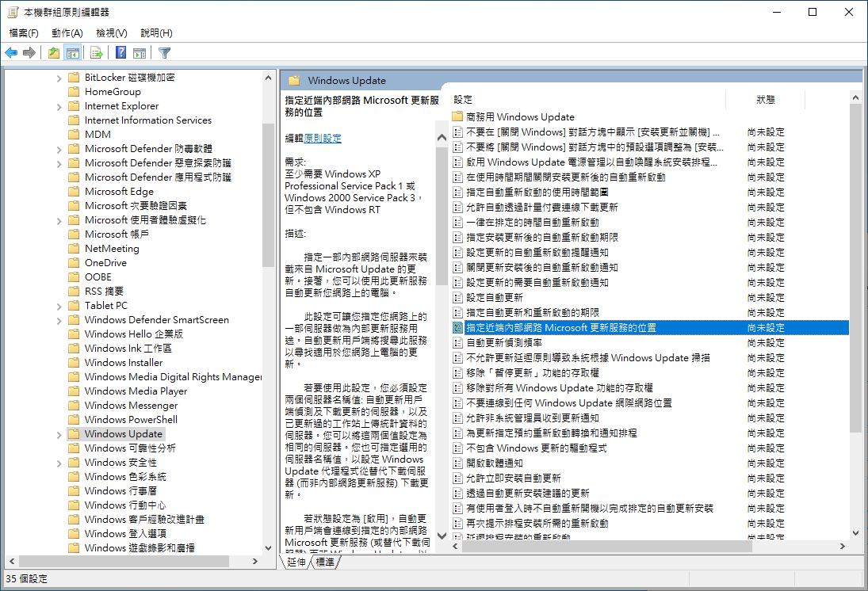Click the folder icon next to NetMeeting
Viewport: 868px width, 591px height.
(74, 249)
